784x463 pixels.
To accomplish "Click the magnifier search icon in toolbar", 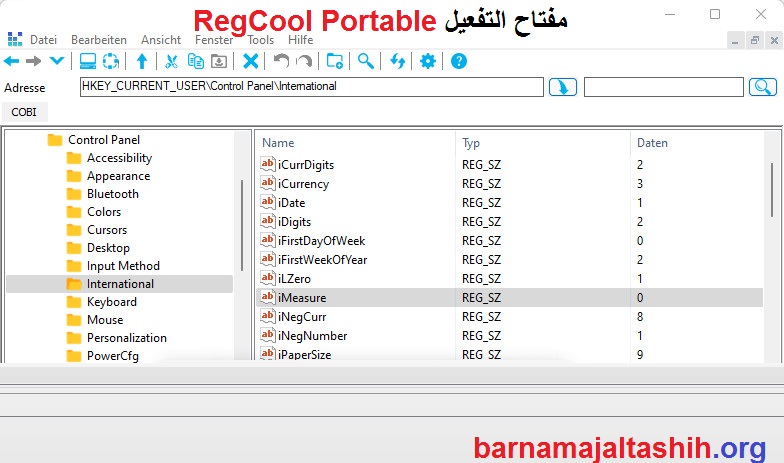I will click(366, 62).
